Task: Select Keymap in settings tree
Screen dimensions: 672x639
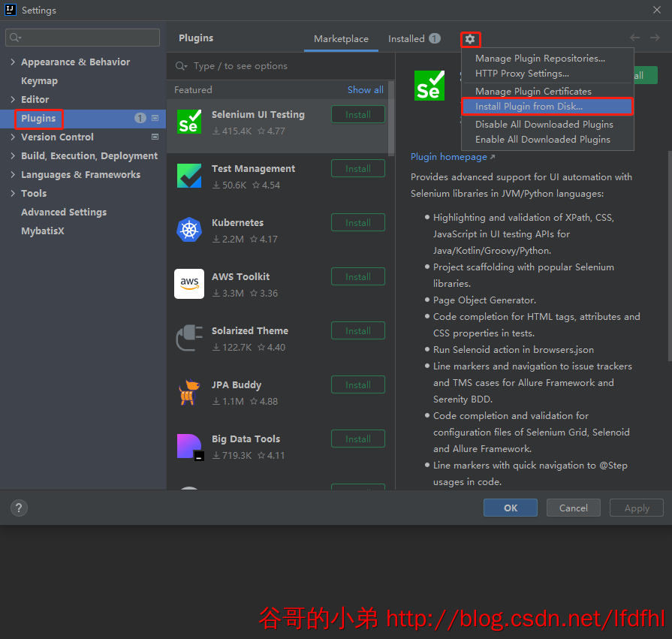Action: click(40, 80)
